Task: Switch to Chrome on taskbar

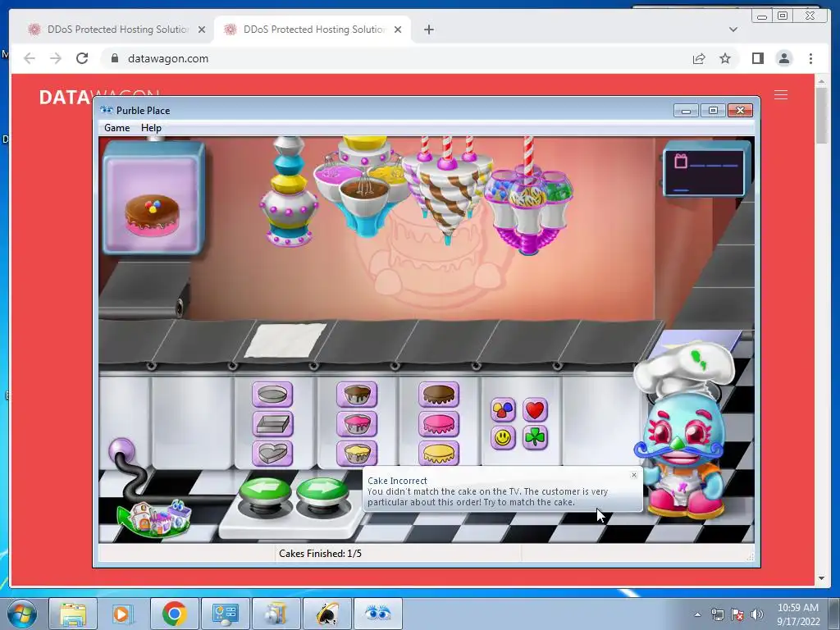Action: (174, 614)
